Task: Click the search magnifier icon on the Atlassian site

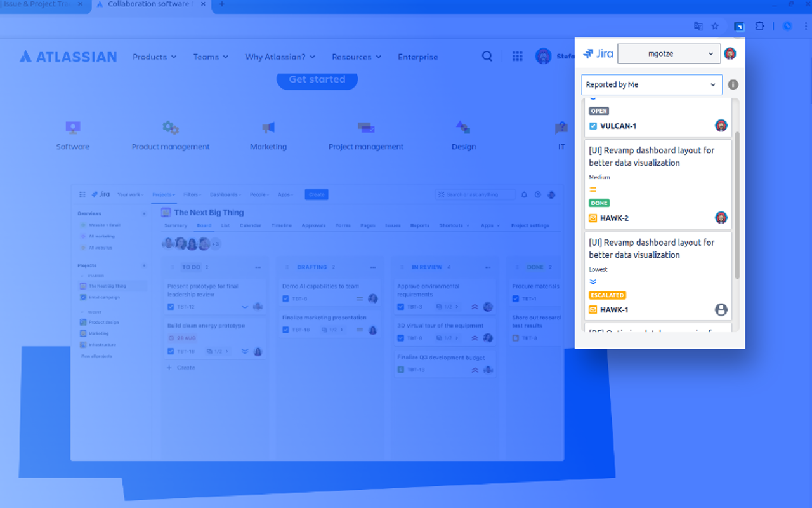Action: pyautogui.click(x=487, y=57)
